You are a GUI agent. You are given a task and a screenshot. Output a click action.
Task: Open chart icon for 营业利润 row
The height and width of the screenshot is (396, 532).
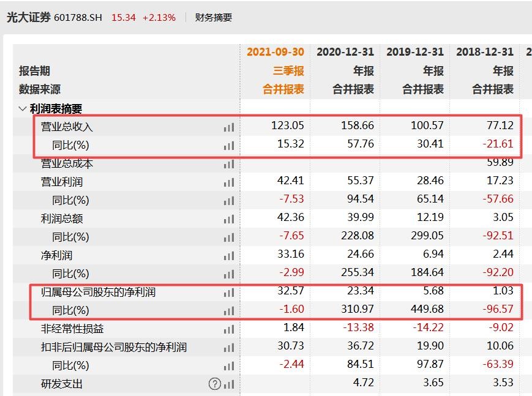point(229,182)
